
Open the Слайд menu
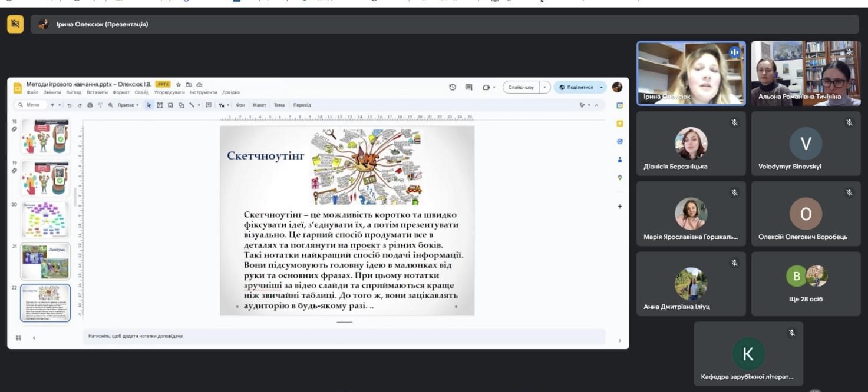click(141, 92)
